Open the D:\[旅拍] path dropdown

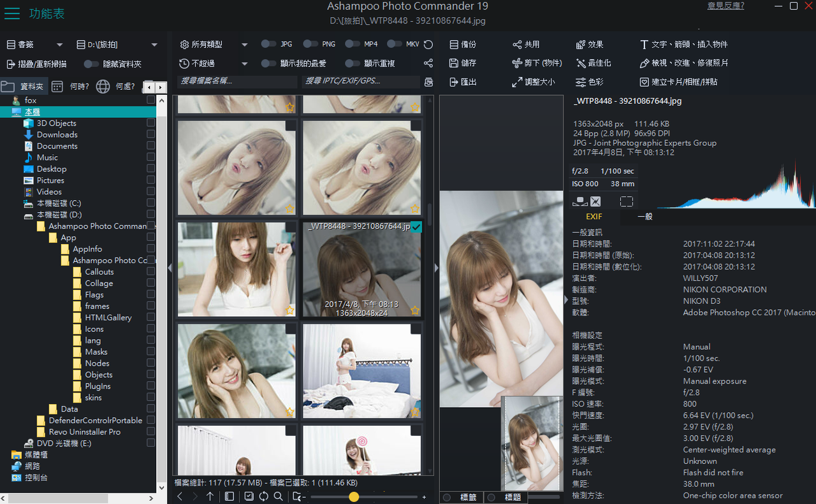(117, 45)
